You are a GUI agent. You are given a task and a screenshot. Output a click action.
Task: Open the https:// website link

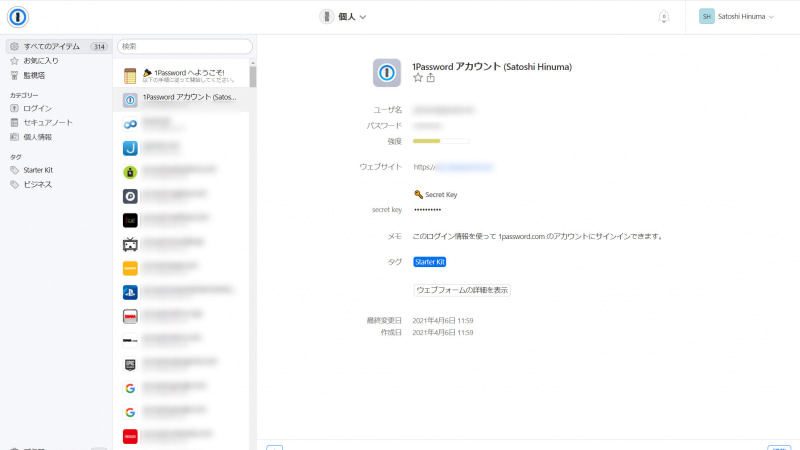453,167
